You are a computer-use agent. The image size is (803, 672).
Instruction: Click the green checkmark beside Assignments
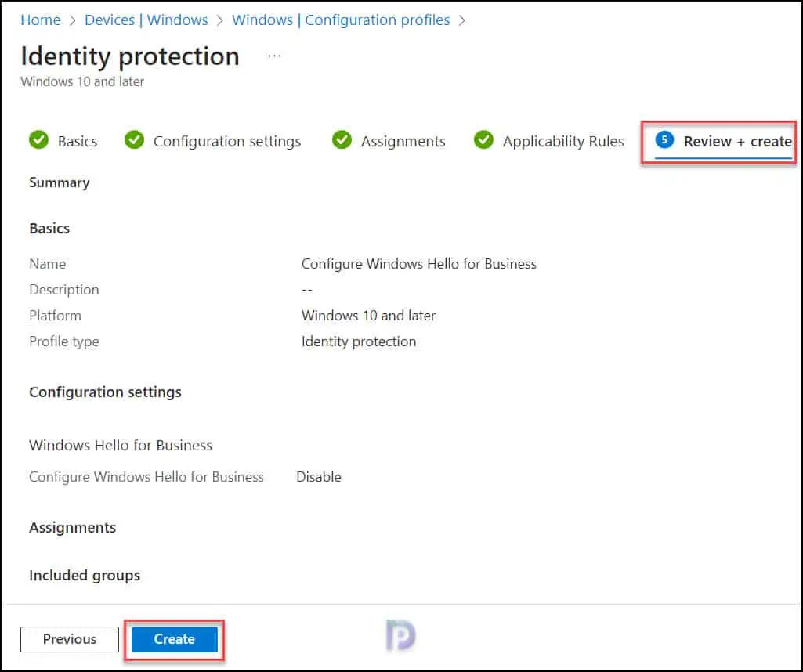tap(342, 139)
